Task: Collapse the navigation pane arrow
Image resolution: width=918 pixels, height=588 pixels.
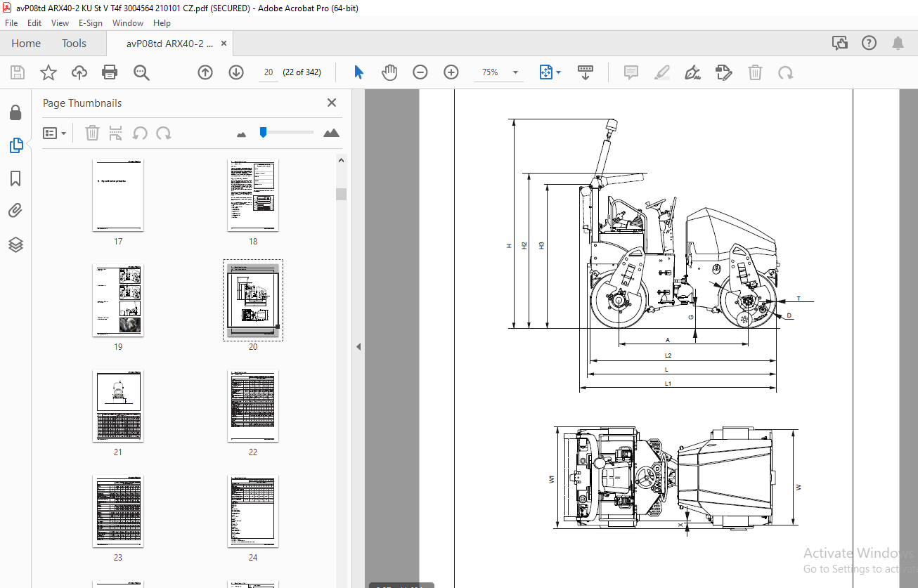Action: 358,346
